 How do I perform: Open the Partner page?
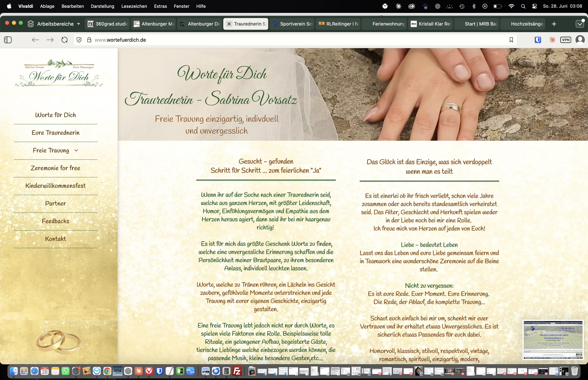tap(55, 204)
